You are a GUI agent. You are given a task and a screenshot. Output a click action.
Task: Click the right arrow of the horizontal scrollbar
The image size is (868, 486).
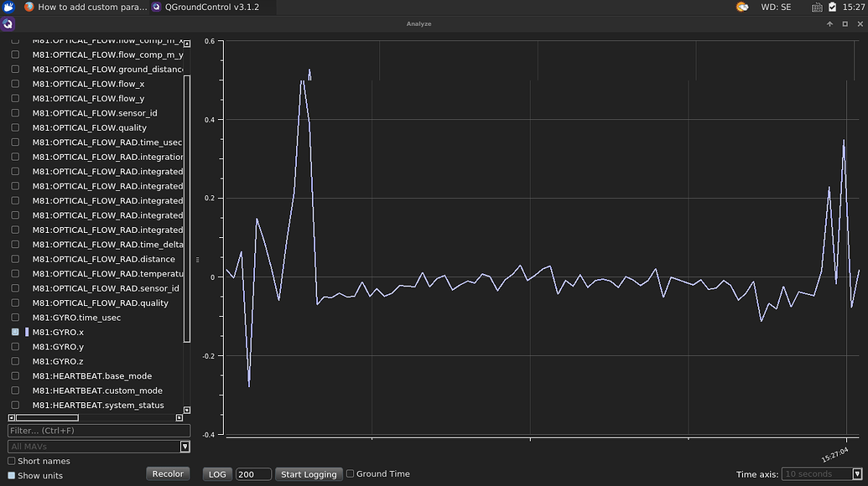[179, 417]
